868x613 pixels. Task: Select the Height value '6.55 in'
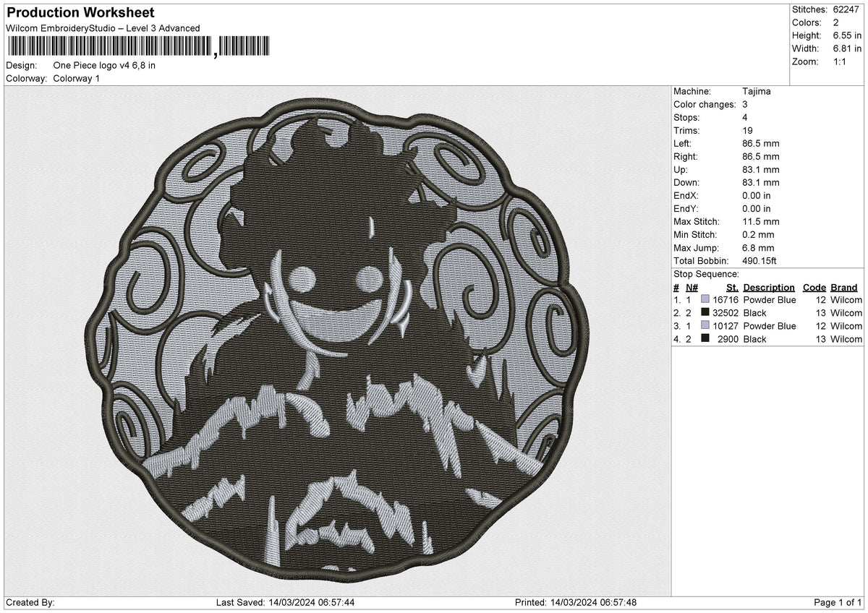[848, 35]
